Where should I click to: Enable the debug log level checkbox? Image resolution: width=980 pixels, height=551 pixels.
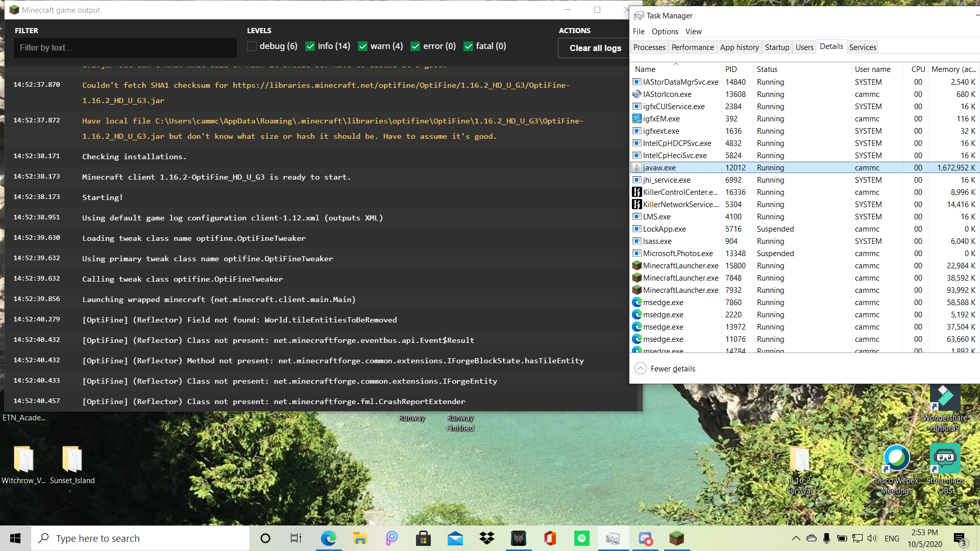[x=252, y=46]
